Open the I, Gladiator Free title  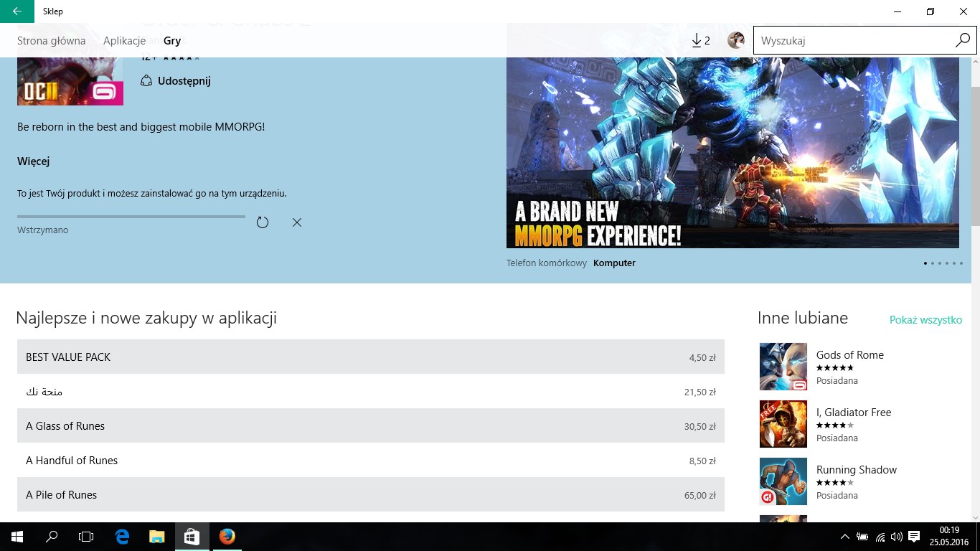coord(854,413)
